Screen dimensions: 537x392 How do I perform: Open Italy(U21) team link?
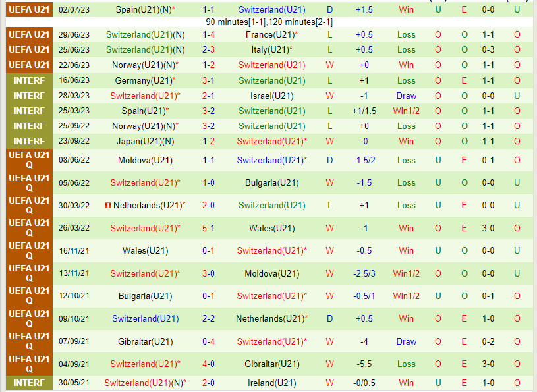tap(272, 49)
